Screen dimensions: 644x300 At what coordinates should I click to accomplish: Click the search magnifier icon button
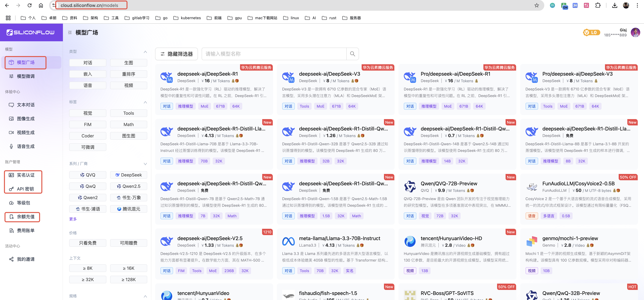click(352, 54)
